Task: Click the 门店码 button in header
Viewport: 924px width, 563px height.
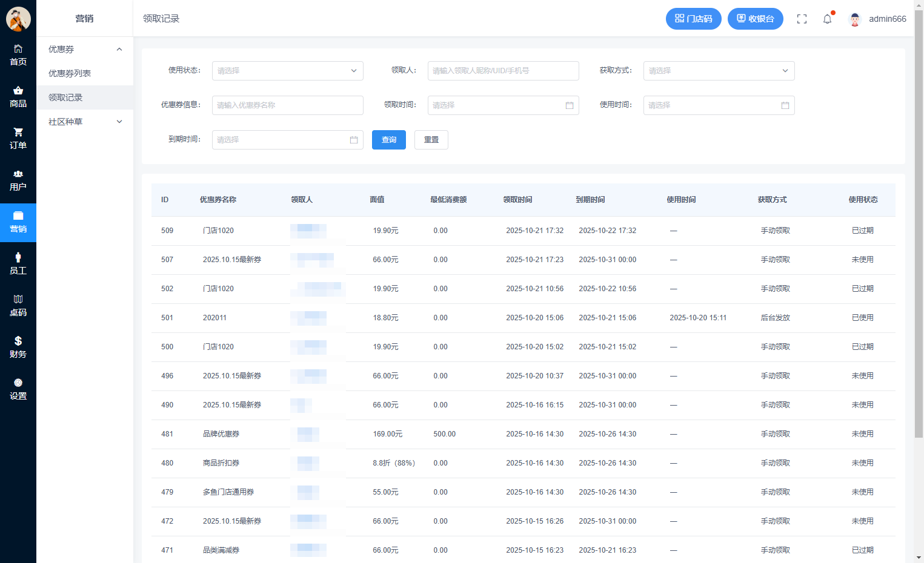Action: 693,19
